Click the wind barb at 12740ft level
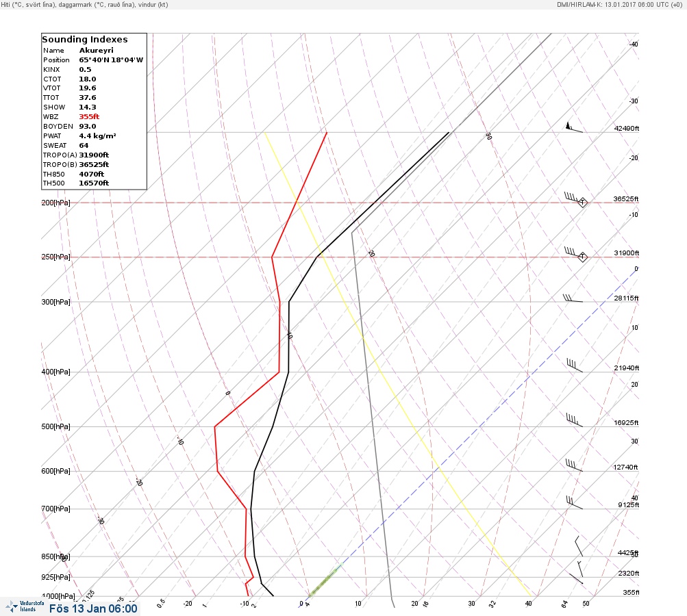 tap(574, 465)
